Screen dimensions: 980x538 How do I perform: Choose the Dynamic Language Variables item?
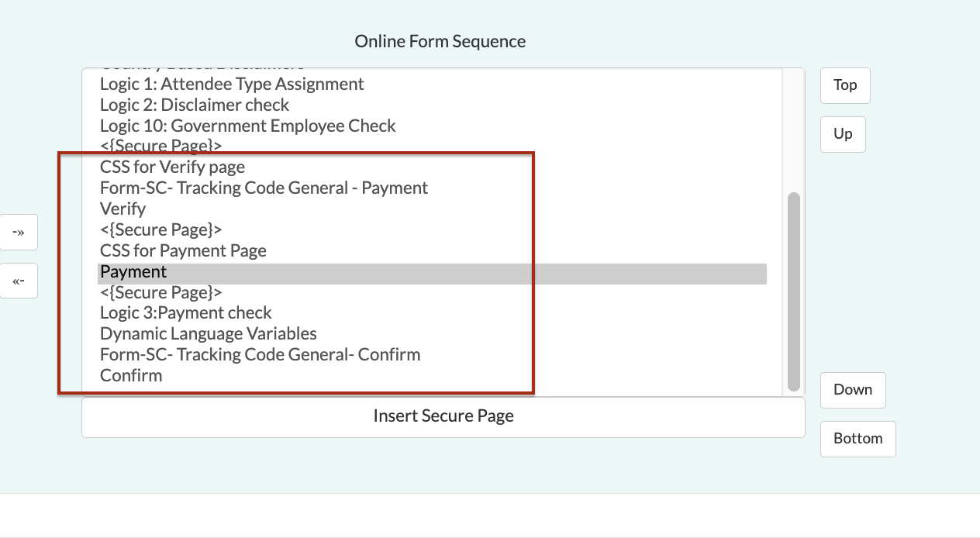(208, 334)
